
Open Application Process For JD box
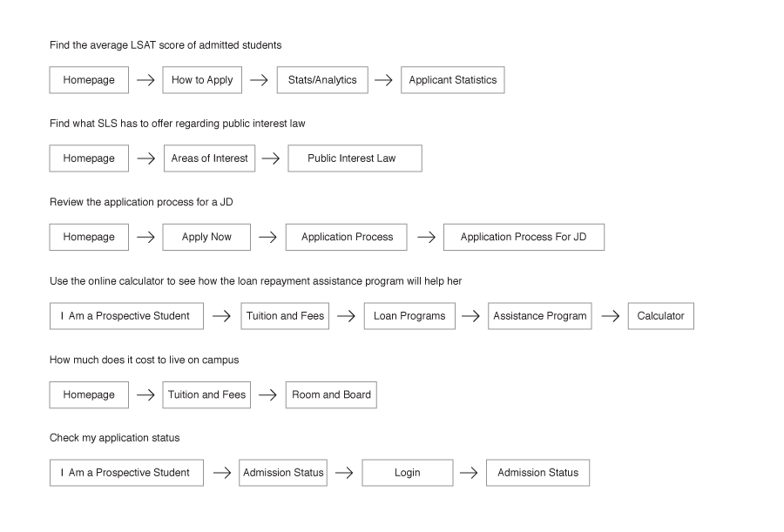tap(524, 237)
